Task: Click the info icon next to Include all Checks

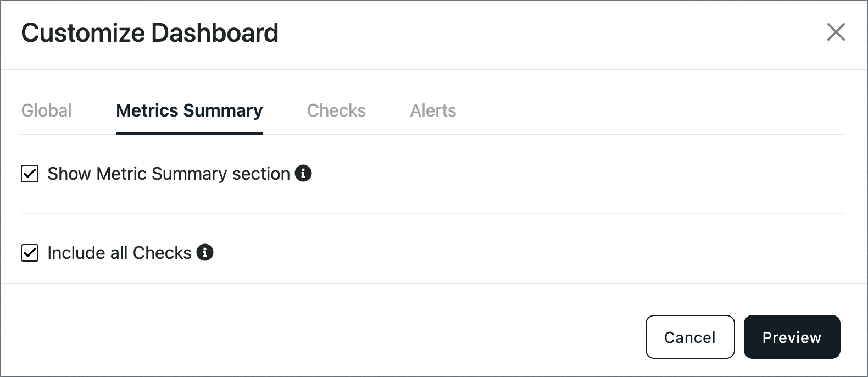Action: (x=205, y=252)
